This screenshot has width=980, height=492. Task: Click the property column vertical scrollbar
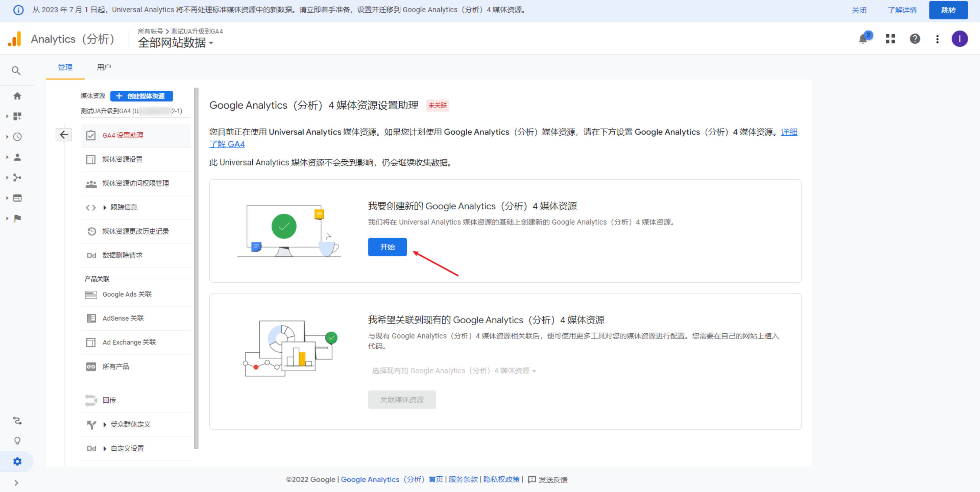pyautogui.click(x=196, y=268)
